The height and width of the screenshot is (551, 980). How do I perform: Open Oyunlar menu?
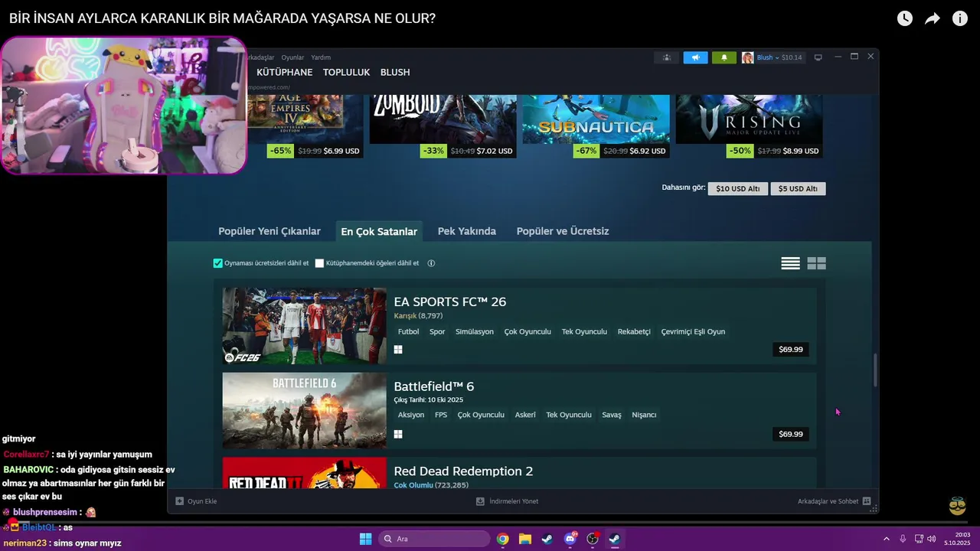[292, 57]
